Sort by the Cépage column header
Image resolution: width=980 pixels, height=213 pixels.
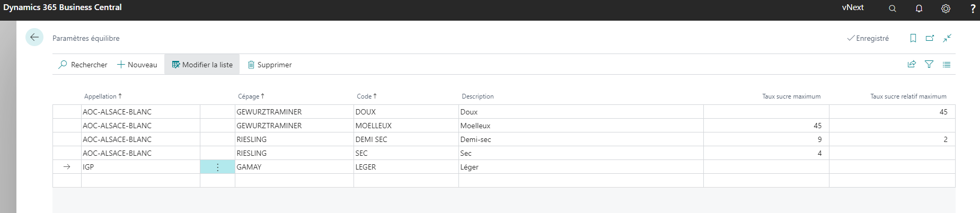[251, 96]
